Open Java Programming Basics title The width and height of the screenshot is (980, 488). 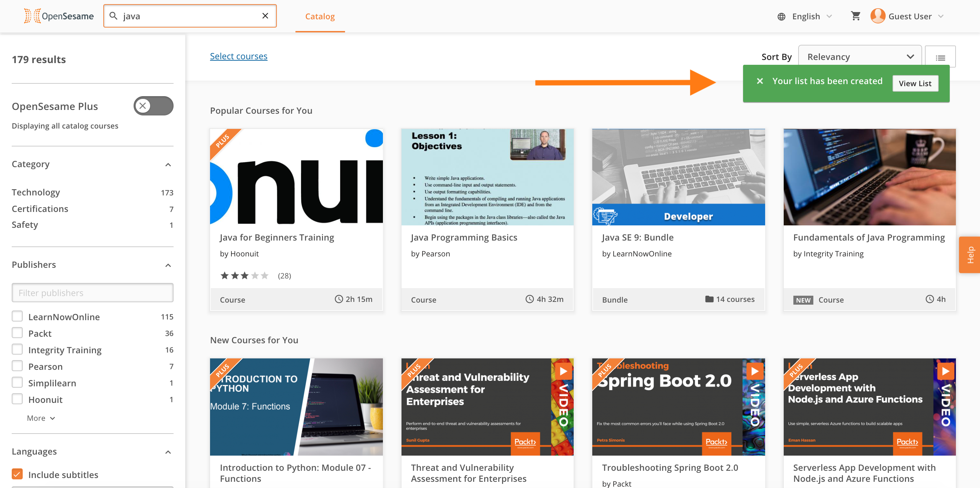tap(464, 237)
